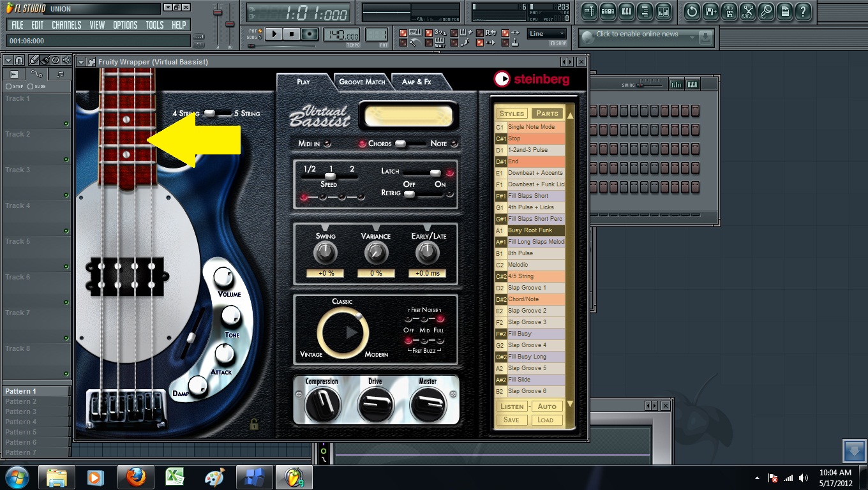The image size is (868, 490).
Task: Open the audio editor scissors icon
Action: [x=747, y=11]
